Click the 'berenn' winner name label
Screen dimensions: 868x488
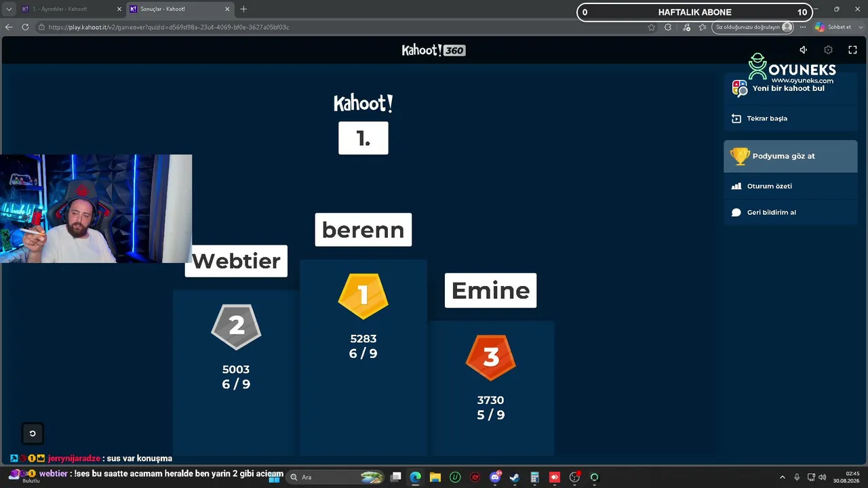tap(363, 230)
